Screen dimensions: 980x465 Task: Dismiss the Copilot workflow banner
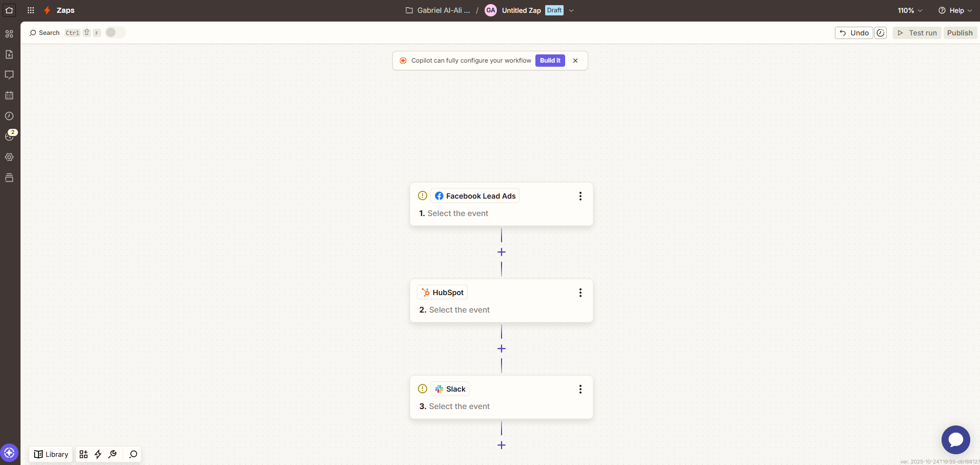pos(575,60)
